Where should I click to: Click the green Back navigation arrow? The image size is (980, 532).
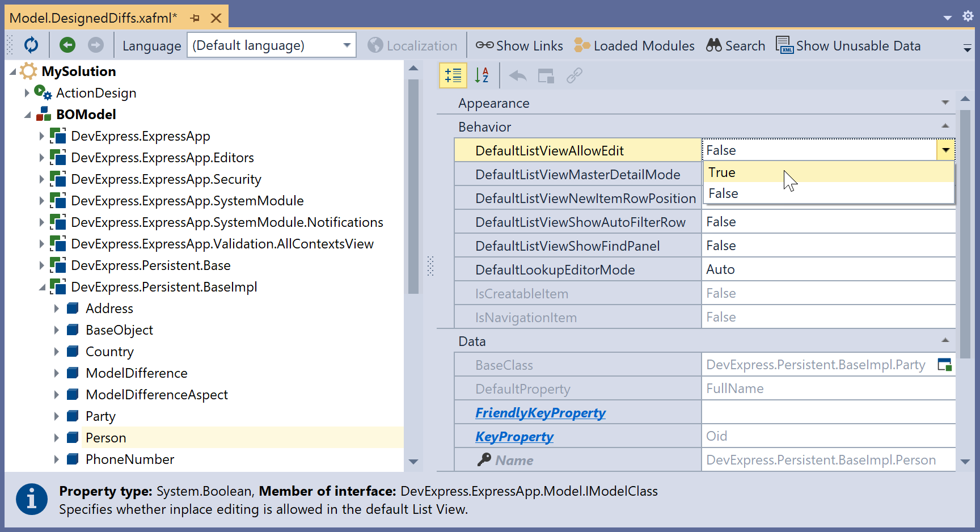(x=67, y=45)
